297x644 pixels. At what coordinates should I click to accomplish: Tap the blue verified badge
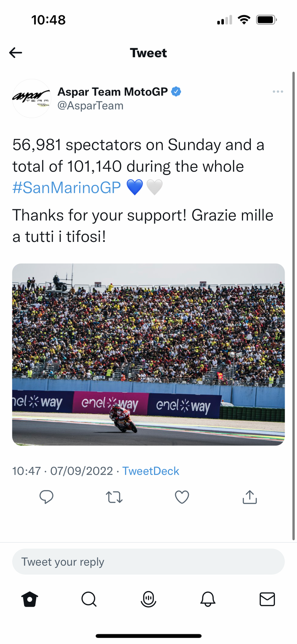(176, 92)
